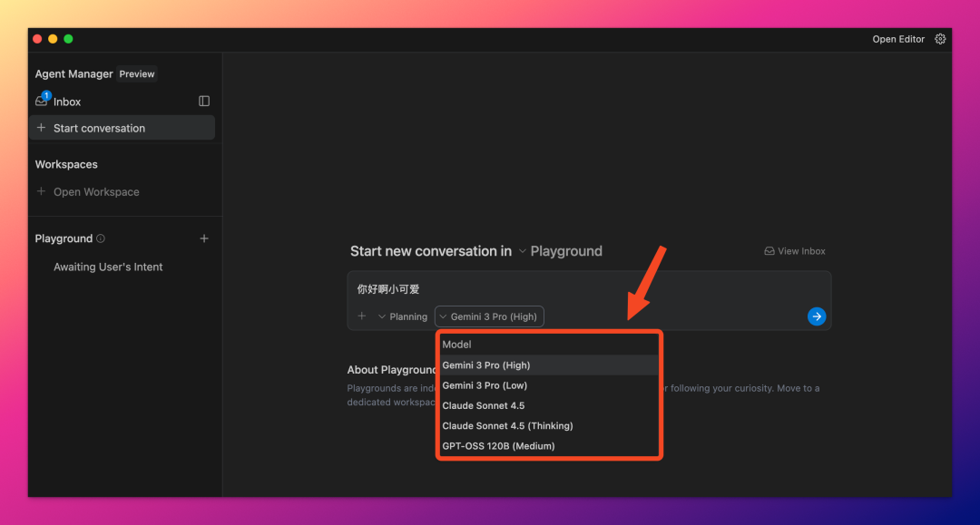The height and width of the screenshot is (525, 980).
Task: Click the Inbox tray icon with badge
Action: tap(42, 101)
